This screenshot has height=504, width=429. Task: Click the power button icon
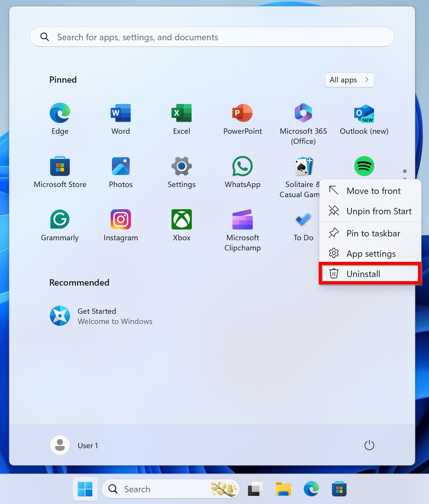click(x=369, y=445)
